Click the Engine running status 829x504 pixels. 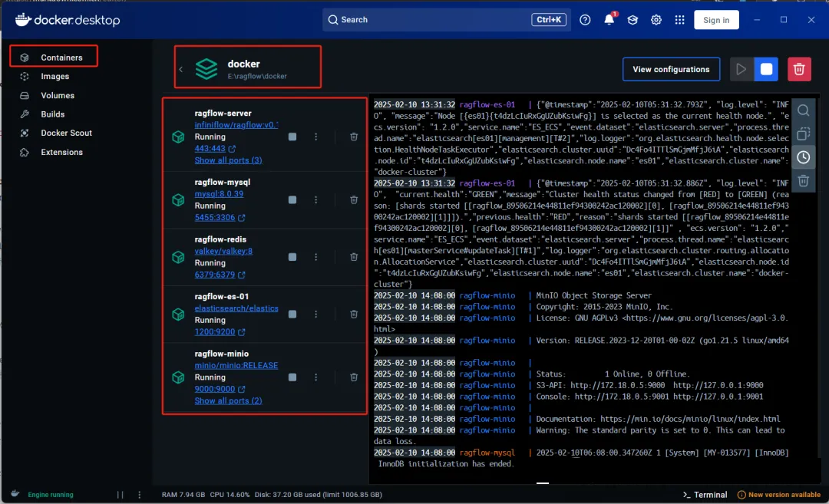coord(51,495)
